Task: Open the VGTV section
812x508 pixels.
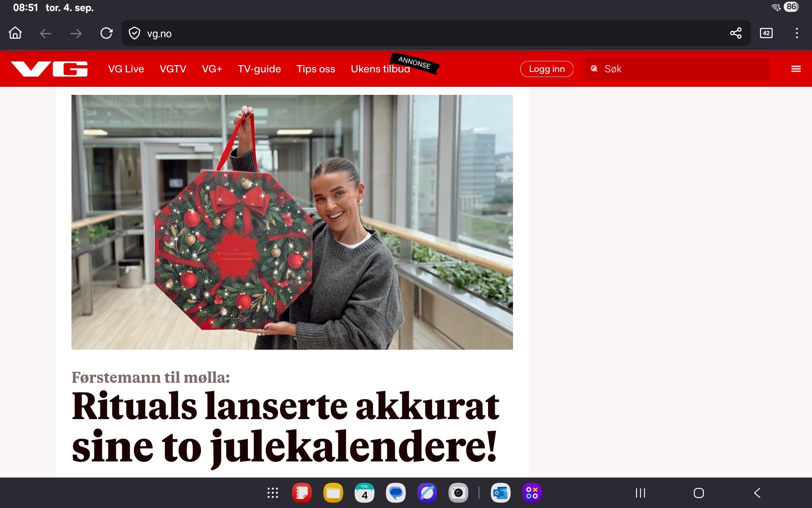Action: point(173,69)
